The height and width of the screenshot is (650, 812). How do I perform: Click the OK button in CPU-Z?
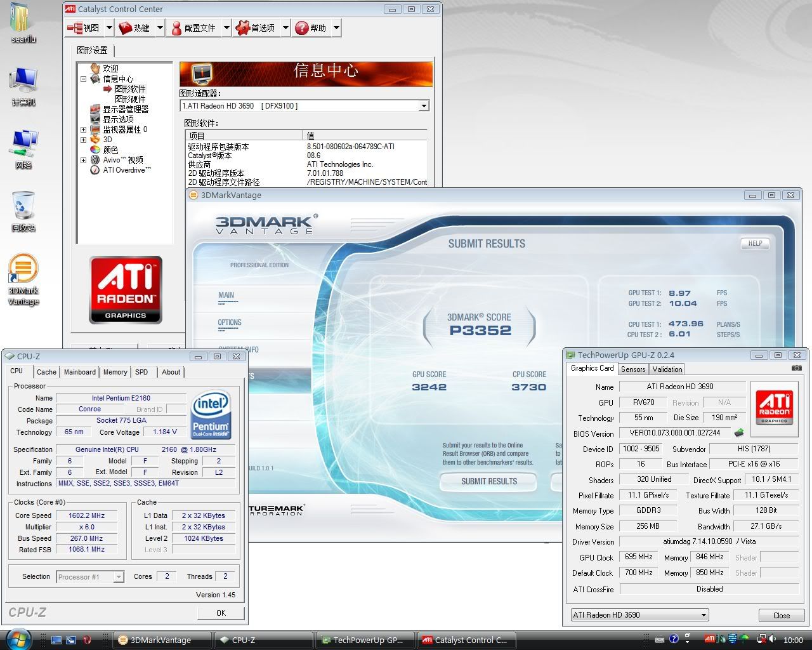click(x=221, y=613)
